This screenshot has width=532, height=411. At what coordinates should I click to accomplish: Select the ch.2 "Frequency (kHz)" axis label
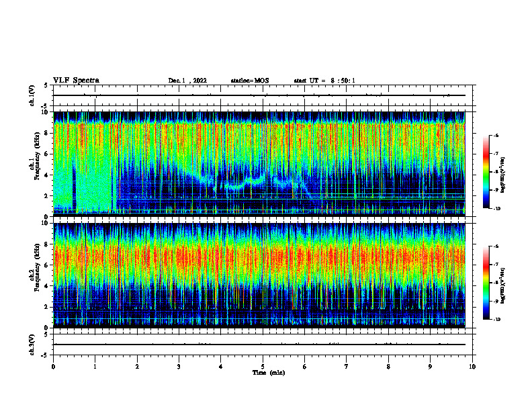[38, 267]
